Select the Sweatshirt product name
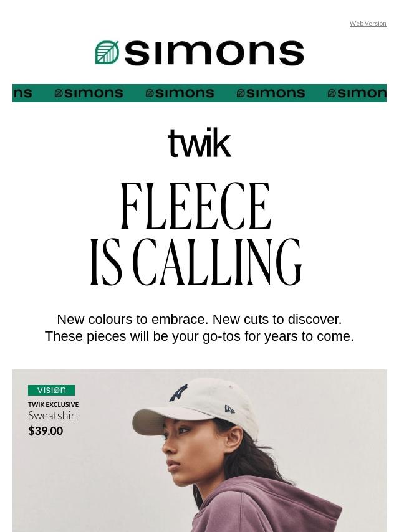The width and height of the screenshot is (399, 532). click(54, 416)
